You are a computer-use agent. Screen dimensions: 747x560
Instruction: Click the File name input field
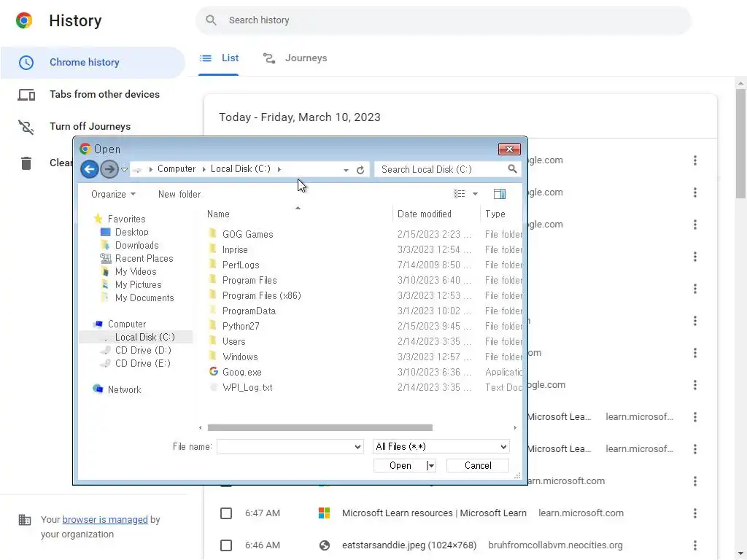285,447
